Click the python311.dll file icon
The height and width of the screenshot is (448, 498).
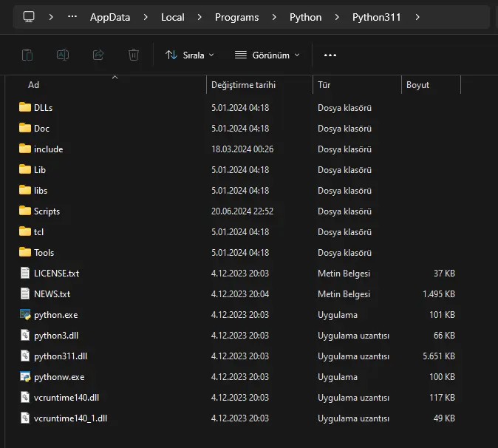pyautogui.click(x=25, y=356)
